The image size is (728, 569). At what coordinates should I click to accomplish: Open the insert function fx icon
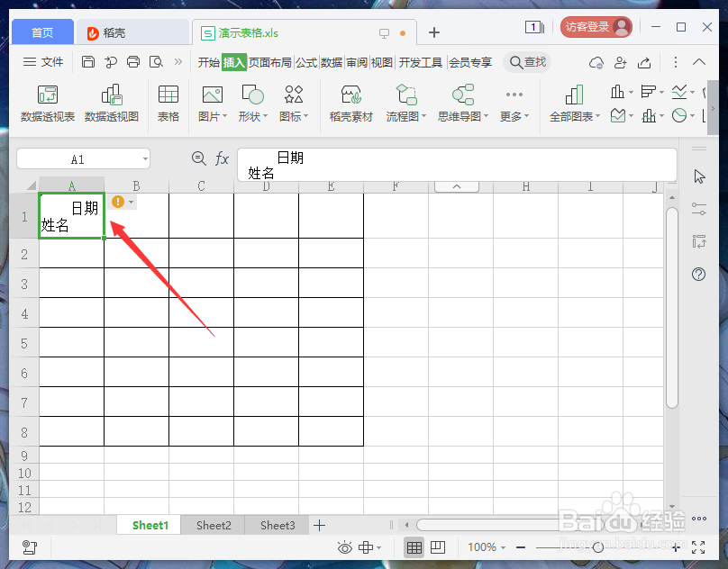coord(222,158)
